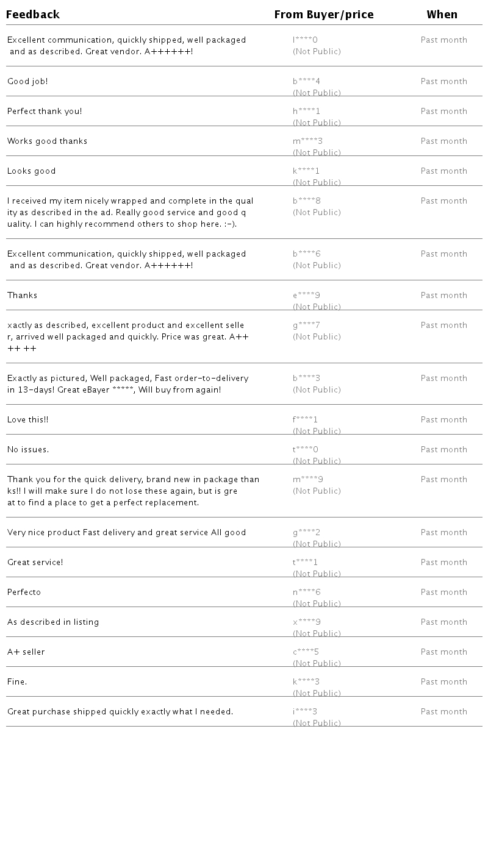Select buyer b****8 username
This screenshot has height=868, width=488.
coord(306,201)
